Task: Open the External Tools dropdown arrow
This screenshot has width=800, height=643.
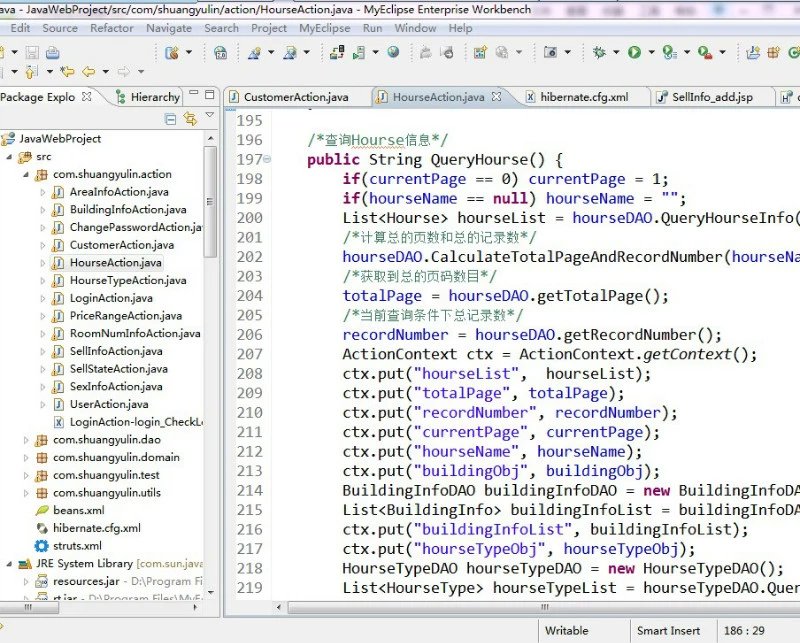Action: (x=722, y=52)
